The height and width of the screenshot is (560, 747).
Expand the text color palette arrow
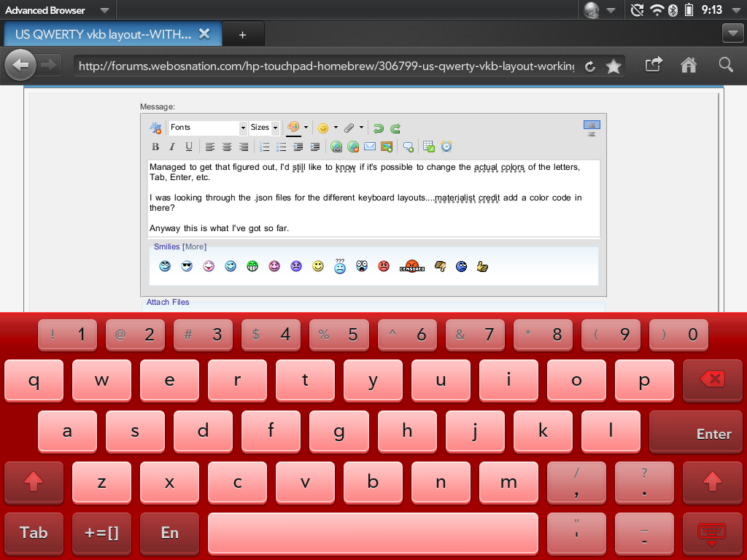coord(306,128)
